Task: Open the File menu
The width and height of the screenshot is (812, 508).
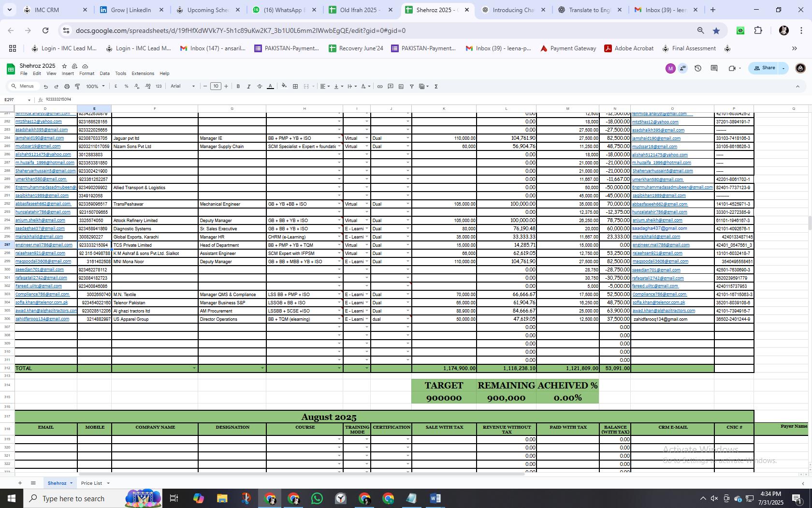Action: point(24,74)
